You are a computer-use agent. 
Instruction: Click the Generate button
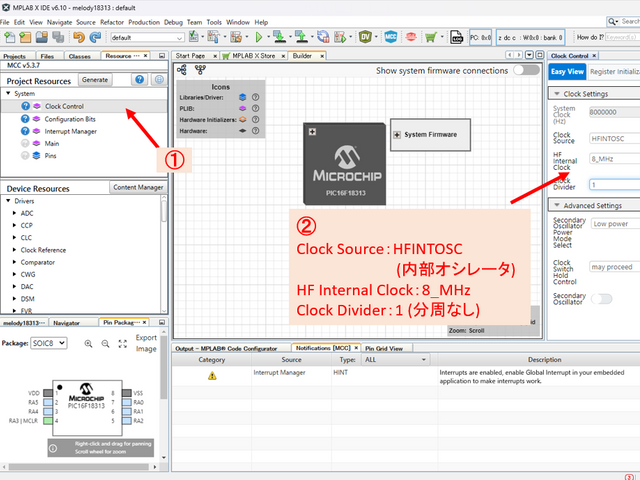click(95, 79)
